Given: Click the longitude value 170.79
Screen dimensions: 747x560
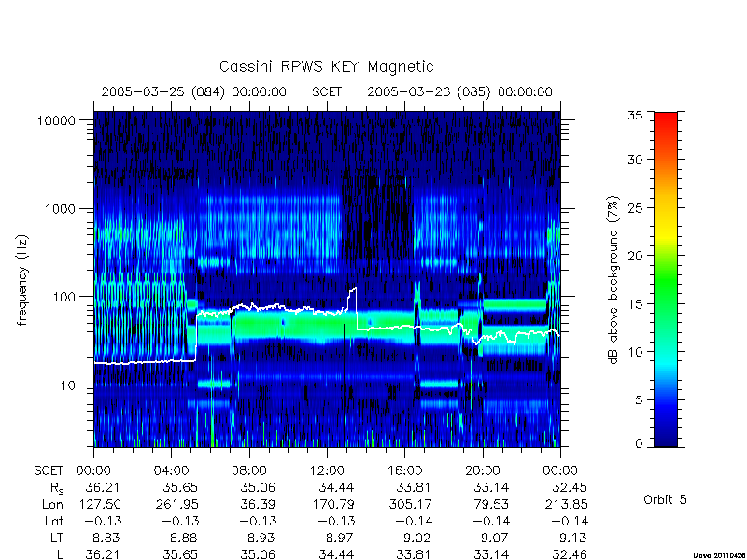Looking at the screenshot, I should click(334, 504).
